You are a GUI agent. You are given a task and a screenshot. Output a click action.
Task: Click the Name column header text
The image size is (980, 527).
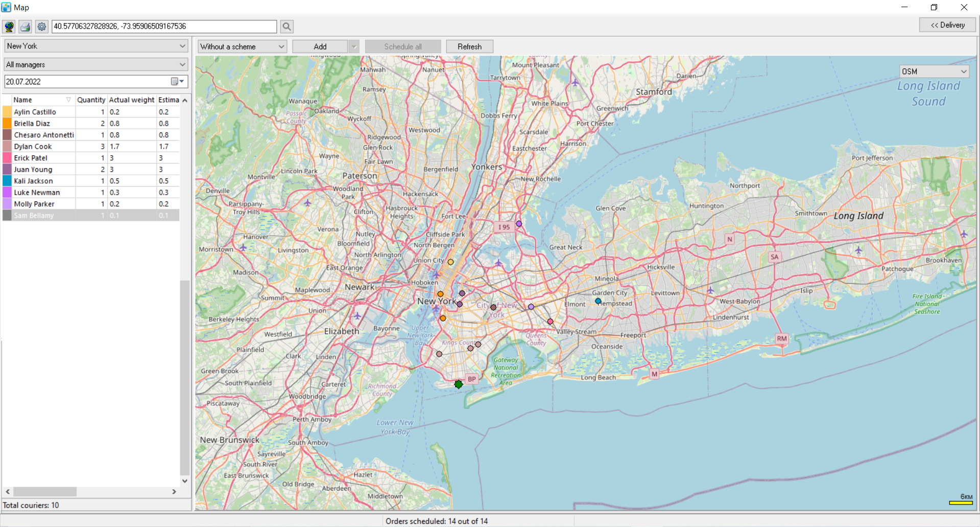(22, 100)
